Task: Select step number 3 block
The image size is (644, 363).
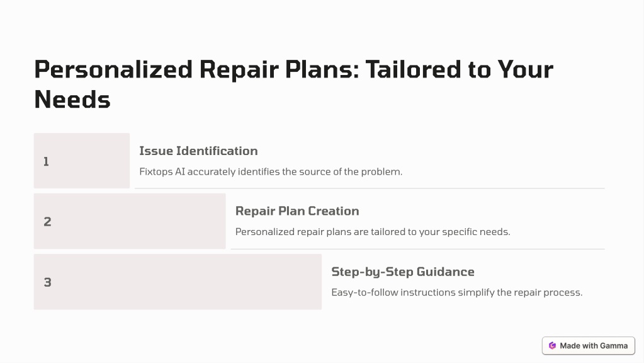Action: pos(178,282)
